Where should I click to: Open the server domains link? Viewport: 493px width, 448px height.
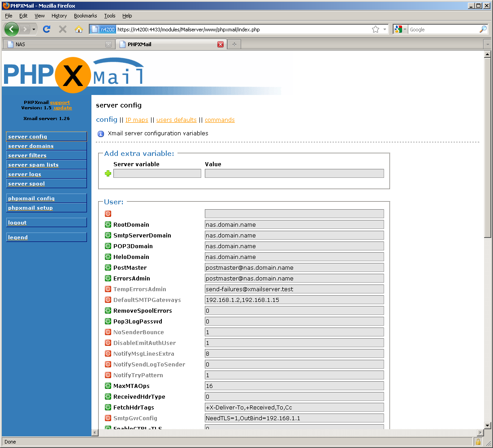pyautogui.click(x=31, y=146)
